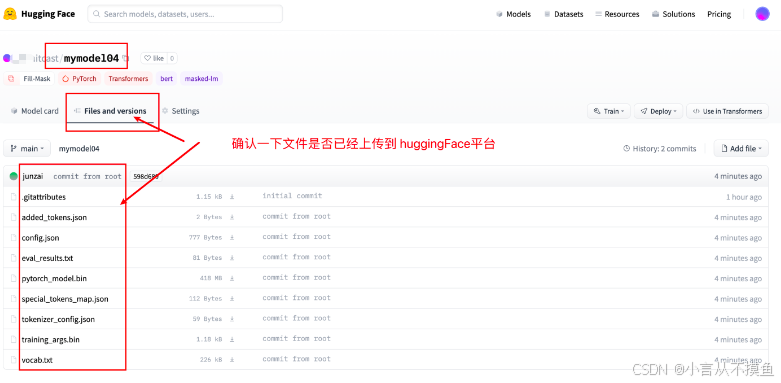Download special_tokens_map.json via its download icon
781x383 pixels.
pos(232,299)
